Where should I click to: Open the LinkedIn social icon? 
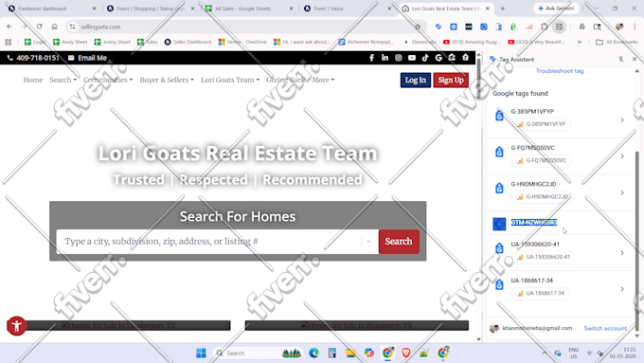click(x=385, y=58)
